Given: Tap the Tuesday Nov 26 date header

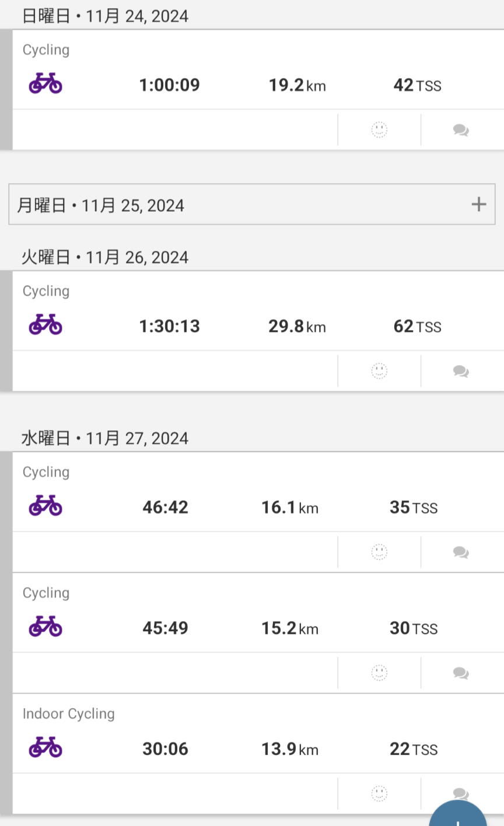Looking at the screenshot, I should coord(105,257).
